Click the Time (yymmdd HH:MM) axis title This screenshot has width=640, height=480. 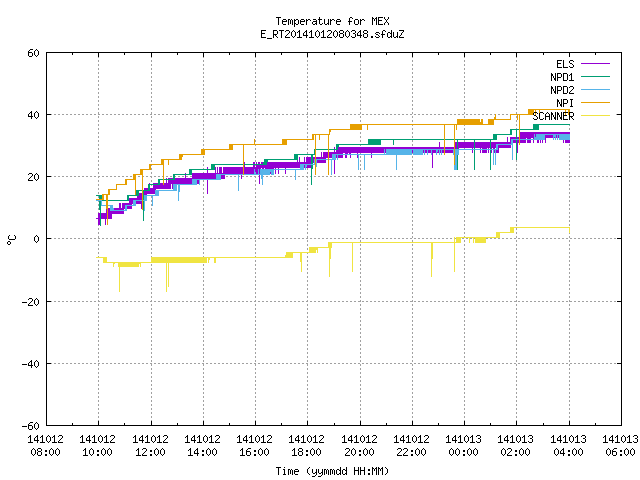point(332,471)
